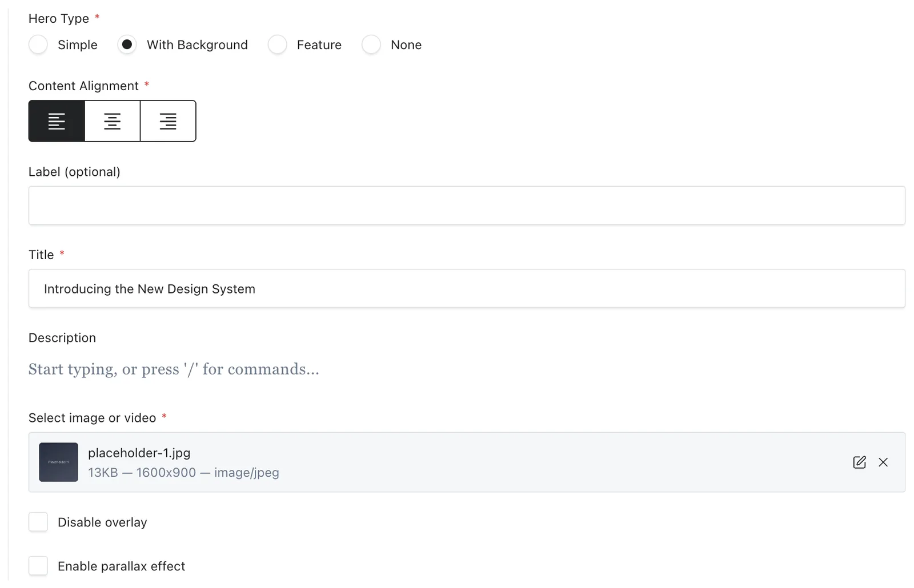Select right content alignment

click(168, 121)
